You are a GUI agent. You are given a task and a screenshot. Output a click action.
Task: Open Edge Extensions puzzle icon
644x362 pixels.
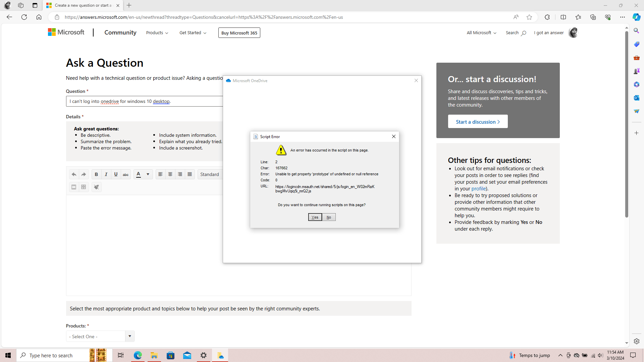tap(547, 17)
